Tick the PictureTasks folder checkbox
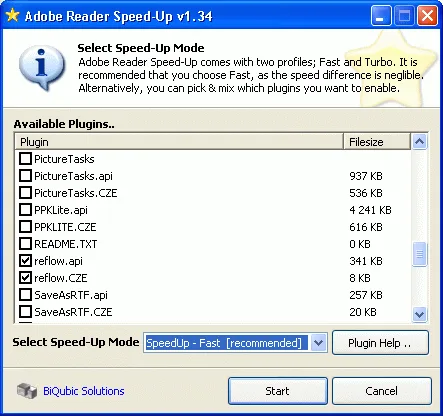This screenshot has height=416, width=443. [x=25, y=159]
